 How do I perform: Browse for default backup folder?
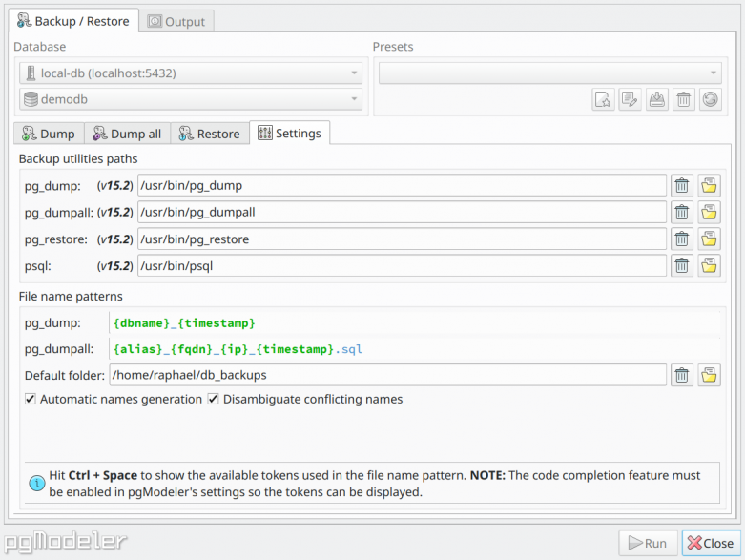709,375
